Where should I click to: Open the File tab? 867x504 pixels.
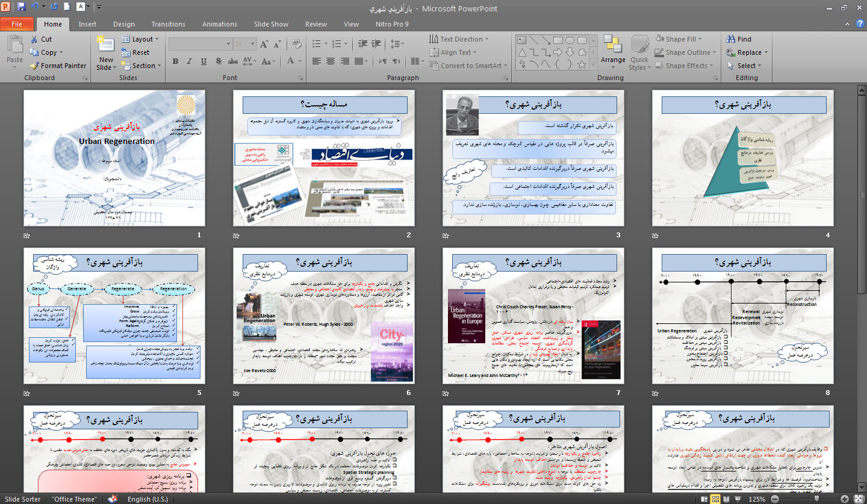(17, 24)
